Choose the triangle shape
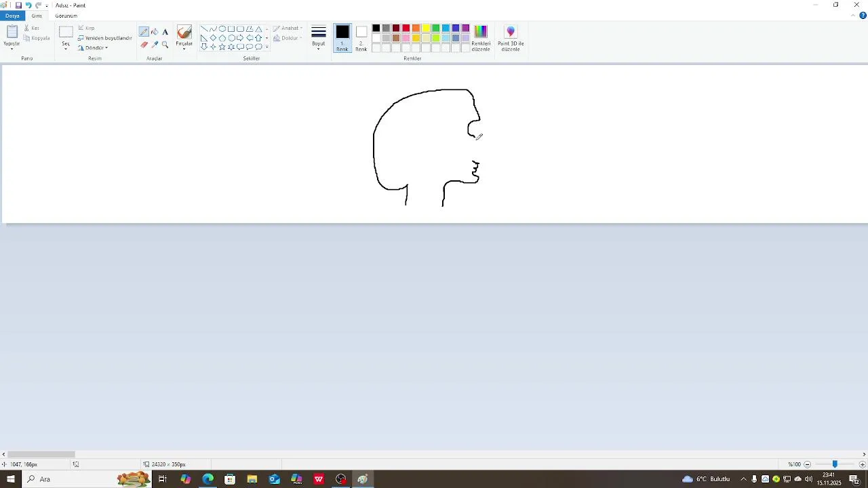 258,29
